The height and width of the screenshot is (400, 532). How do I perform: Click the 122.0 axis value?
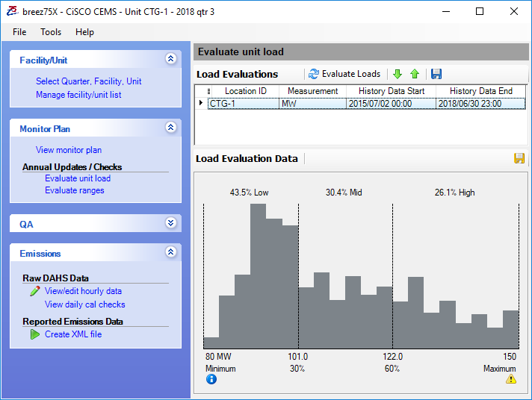(392, 357)
